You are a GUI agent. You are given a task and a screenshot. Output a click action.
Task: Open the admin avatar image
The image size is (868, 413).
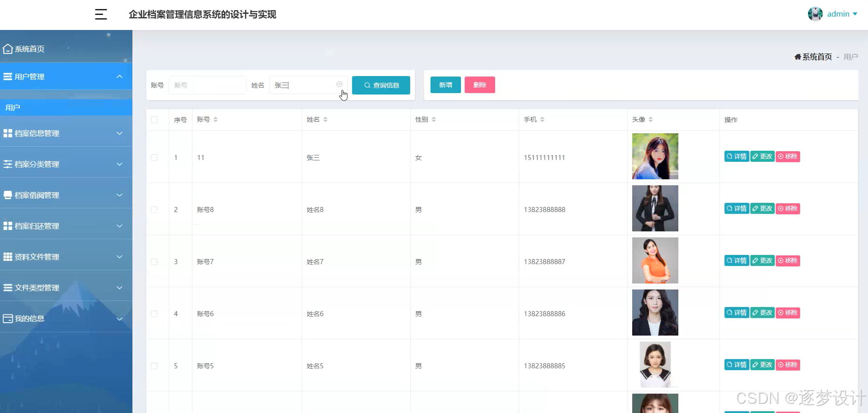815,14
